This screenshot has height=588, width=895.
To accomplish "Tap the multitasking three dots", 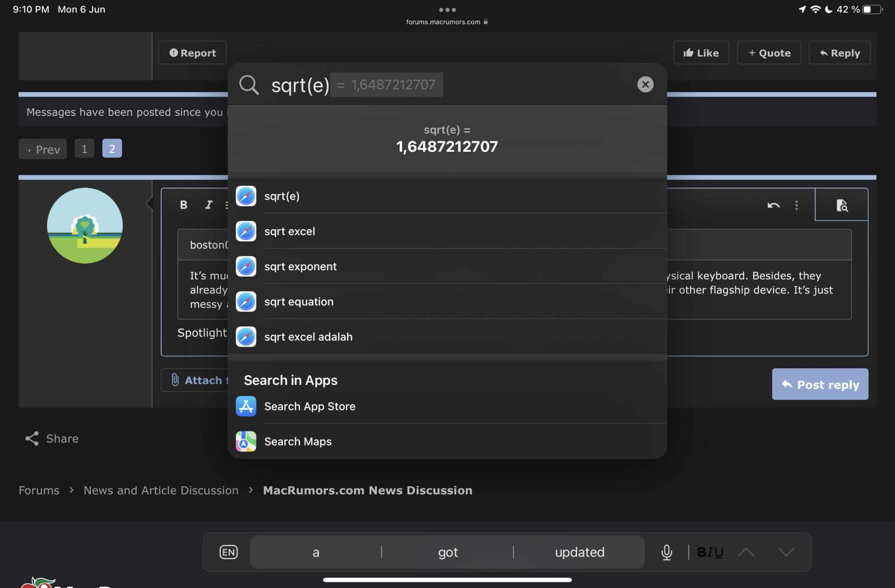I will coord(447,9).
